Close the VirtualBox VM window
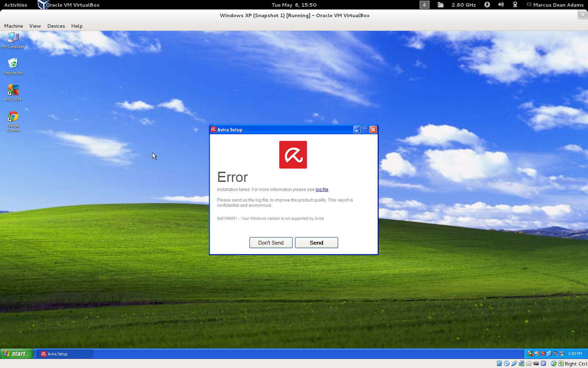Image resolution: width=588 pixels, height=368 pixels. (x=582, y=15)
